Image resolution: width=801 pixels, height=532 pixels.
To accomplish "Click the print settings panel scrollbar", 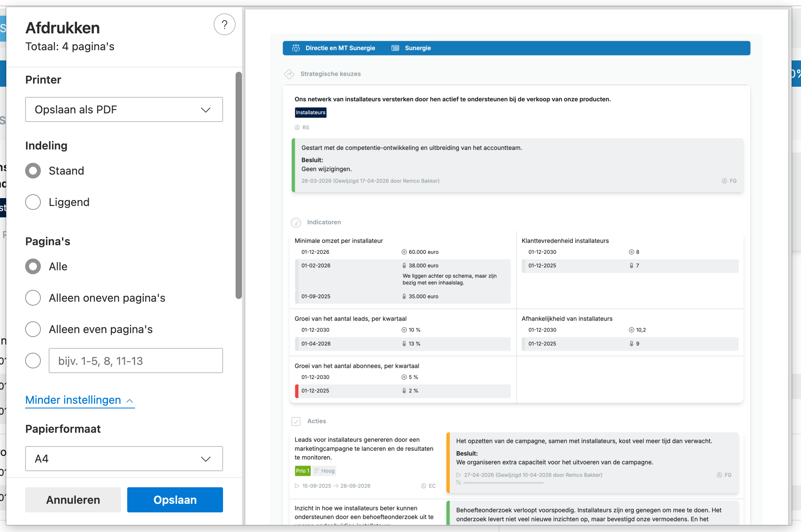I will pos(239,185).
